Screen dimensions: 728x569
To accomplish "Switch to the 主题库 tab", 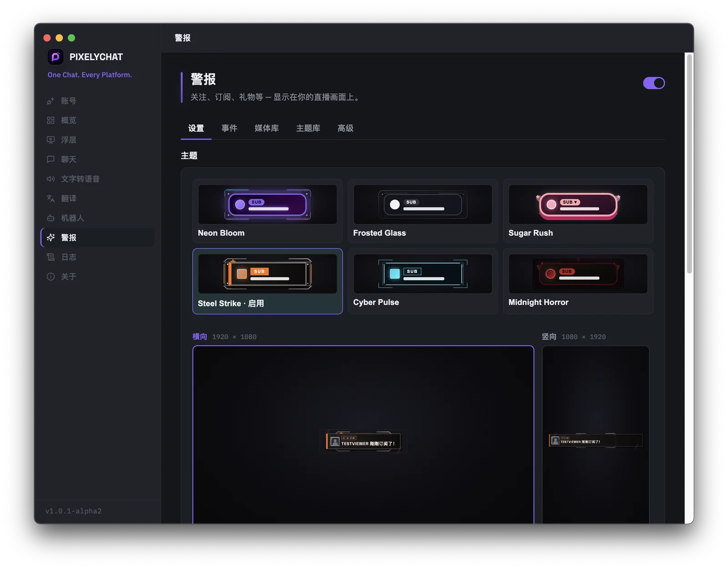I will (x=308, y=128).
